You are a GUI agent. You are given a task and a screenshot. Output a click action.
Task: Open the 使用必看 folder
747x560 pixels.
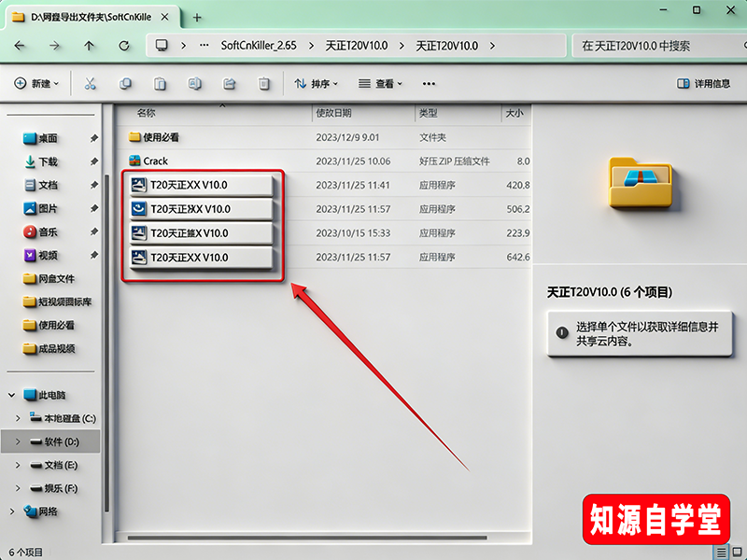(x=162, y=136)
